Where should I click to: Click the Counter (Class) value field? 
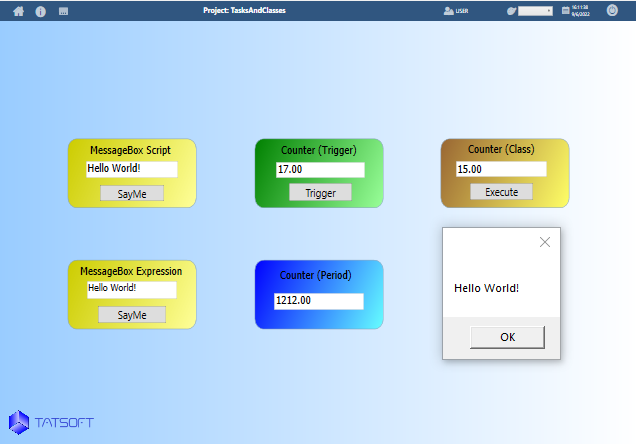(501, 169)
